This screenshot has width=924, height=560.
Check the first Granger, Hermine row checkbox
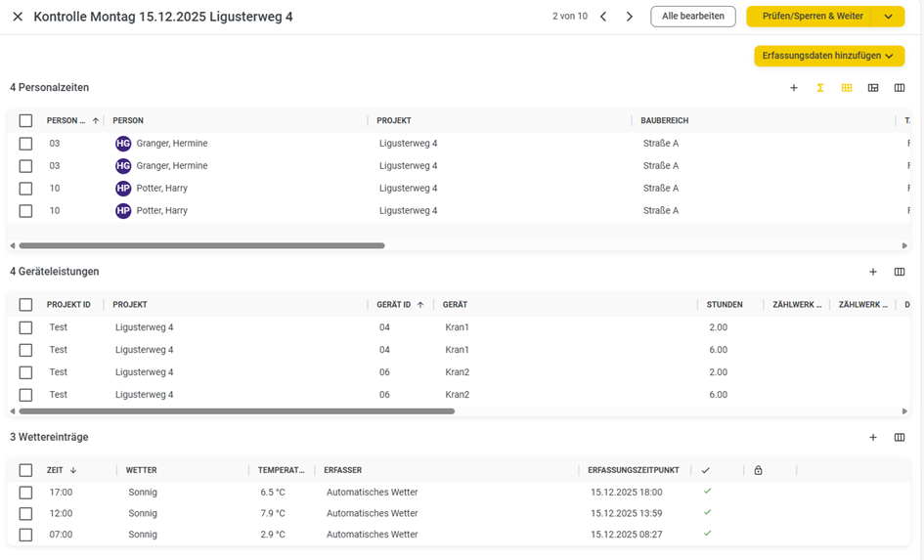25,144
